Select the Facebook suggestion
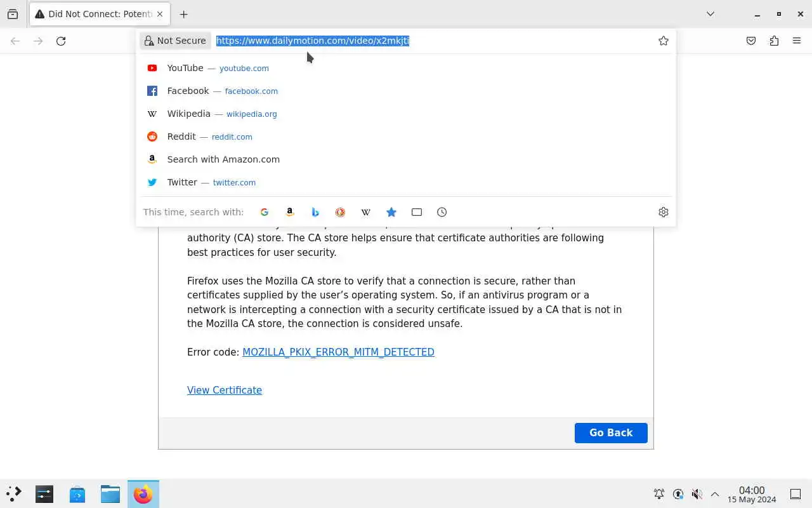 point(406,91)
